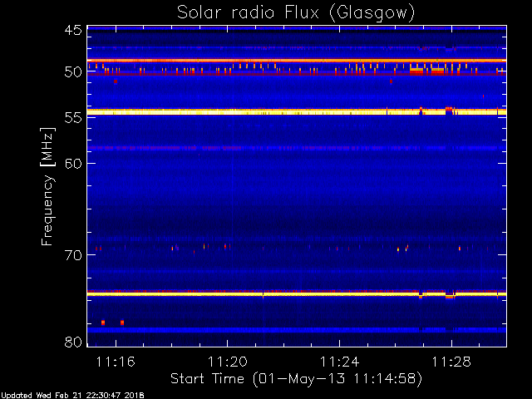
Task: Click the 55 frequency tick label
Action: tap(73, 118)
